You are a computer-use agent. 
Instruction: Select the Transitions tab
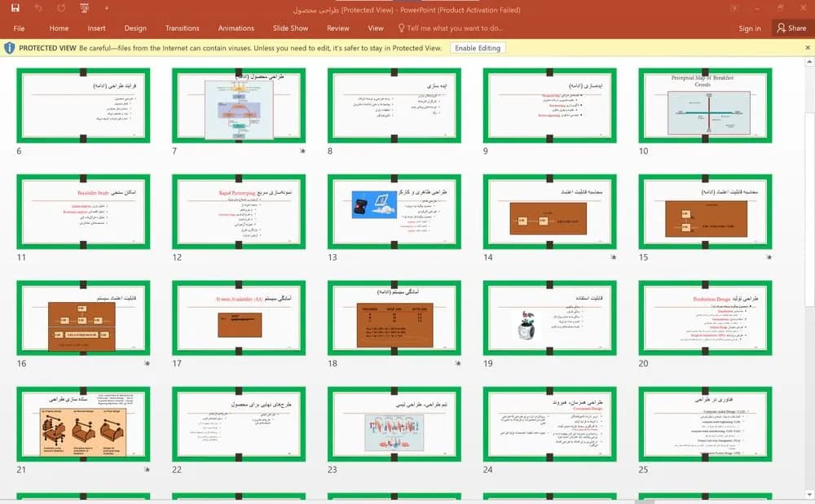click(x=182, y=28)
